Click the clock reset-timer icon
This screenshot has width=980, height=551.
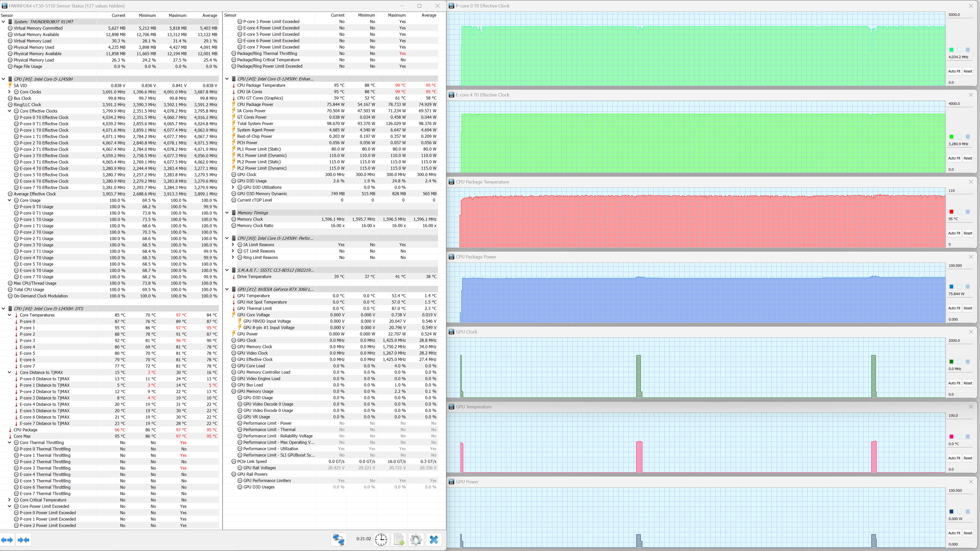pyautogui.click(x=381, y=539)
